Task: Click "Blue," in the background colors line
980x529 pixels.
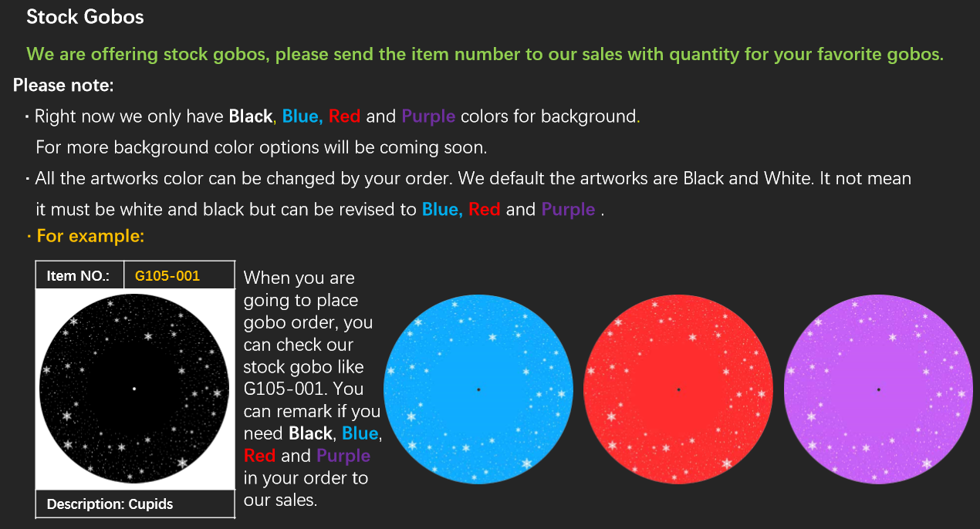Action: (302, 116)
